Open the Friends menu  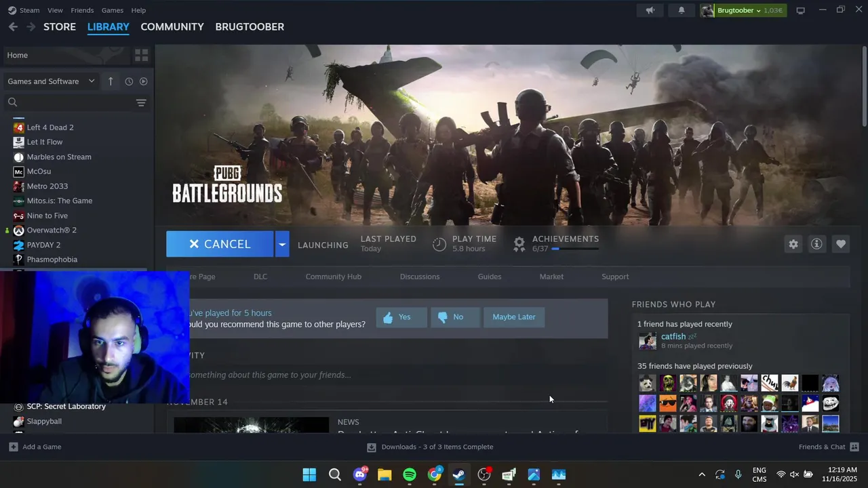[x=82, y=10]
